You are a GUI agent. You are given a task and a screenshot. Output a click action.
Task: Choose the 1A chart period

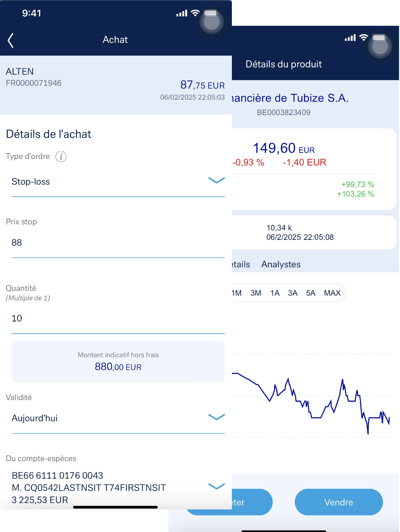pos(275,293)
